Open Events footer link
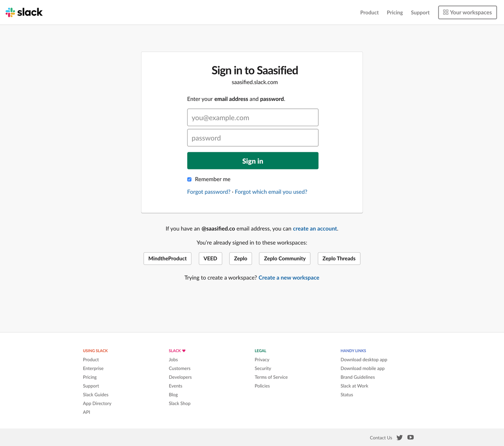This screenshot has width=504, height=446. (176, 386)
